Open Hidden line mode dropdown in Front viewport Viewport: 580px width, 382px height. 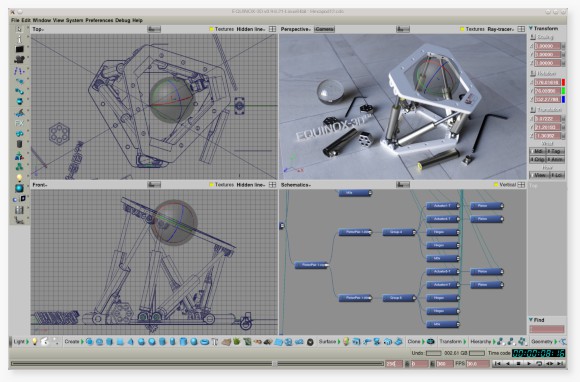pyautogui.click(x=251, y=185)
